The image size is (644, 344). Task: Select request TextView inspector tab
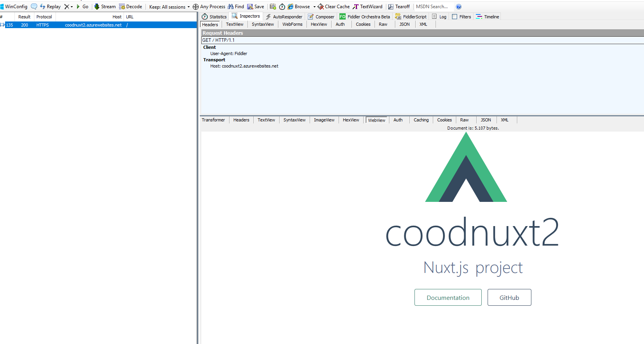tap(235, 24)
